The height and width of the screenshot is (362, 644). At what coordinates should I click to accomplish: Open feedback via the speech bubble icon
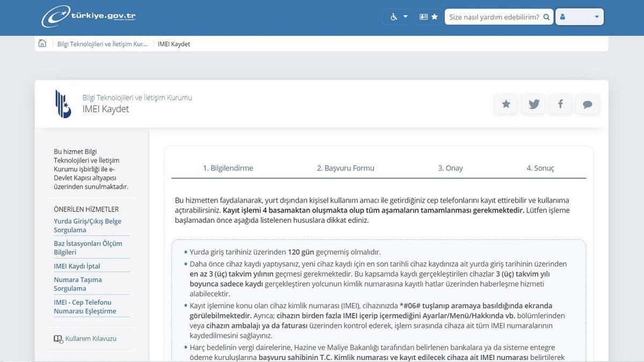587,104
